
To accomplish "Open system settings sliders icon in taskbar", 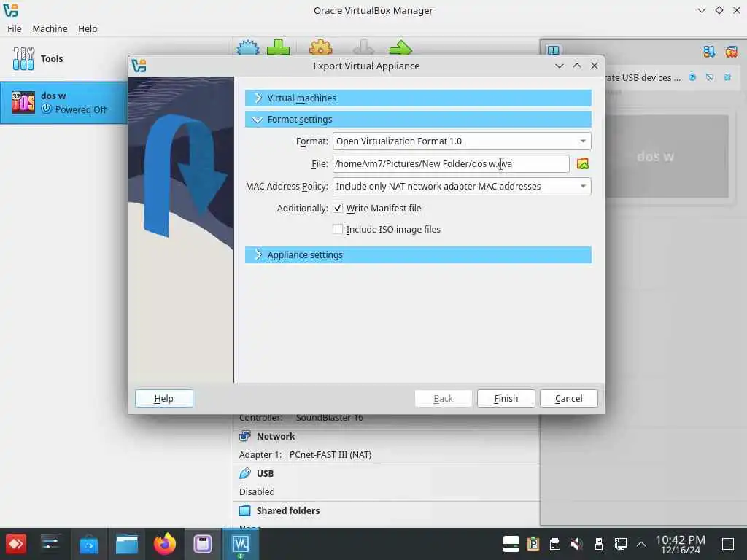I will tap(50, 544).
